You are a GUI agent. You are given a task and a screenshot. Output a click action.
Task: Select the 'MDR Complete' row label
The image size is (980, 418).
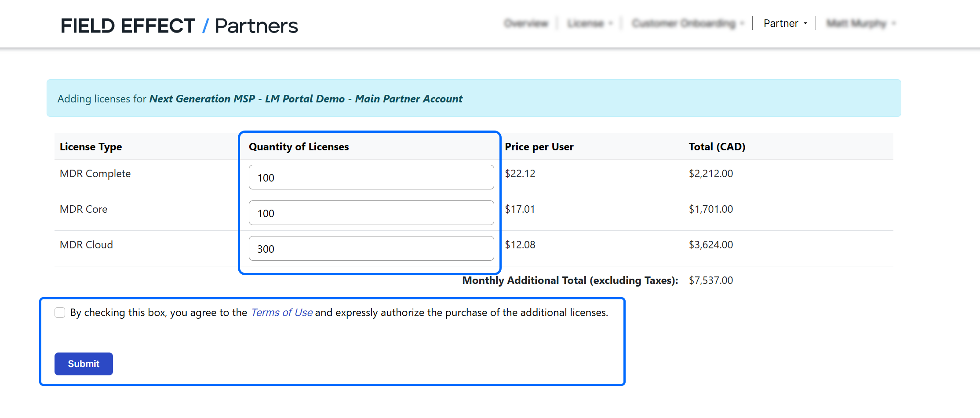(95, 174)
